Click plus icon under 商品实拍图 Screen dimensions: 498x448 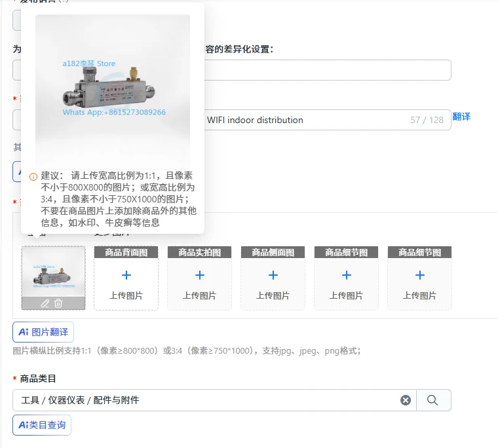200,275
